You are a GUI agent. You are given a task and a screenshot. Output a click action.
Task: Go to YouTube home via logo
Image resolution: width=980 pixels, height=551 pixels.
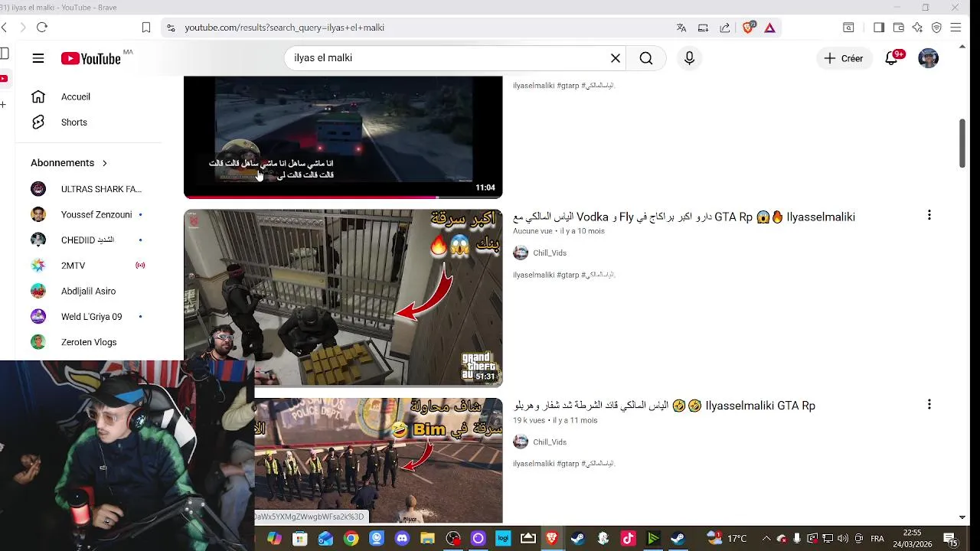point(91,59)
